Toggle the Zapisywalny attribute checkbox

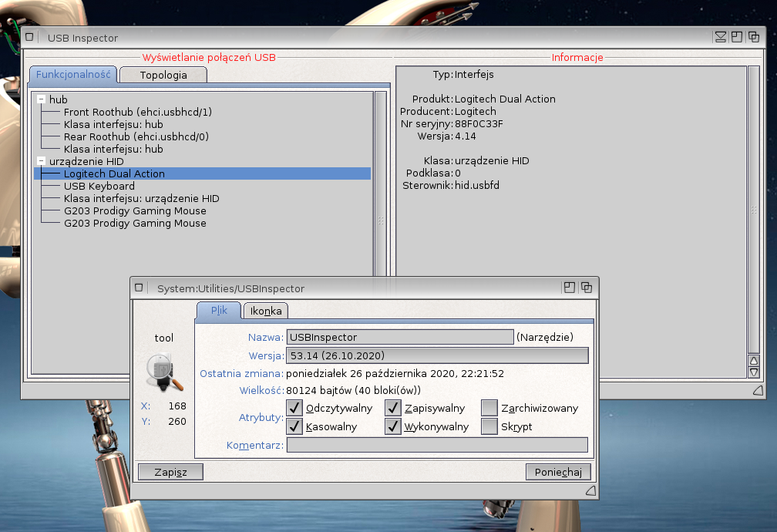point(393,408)
